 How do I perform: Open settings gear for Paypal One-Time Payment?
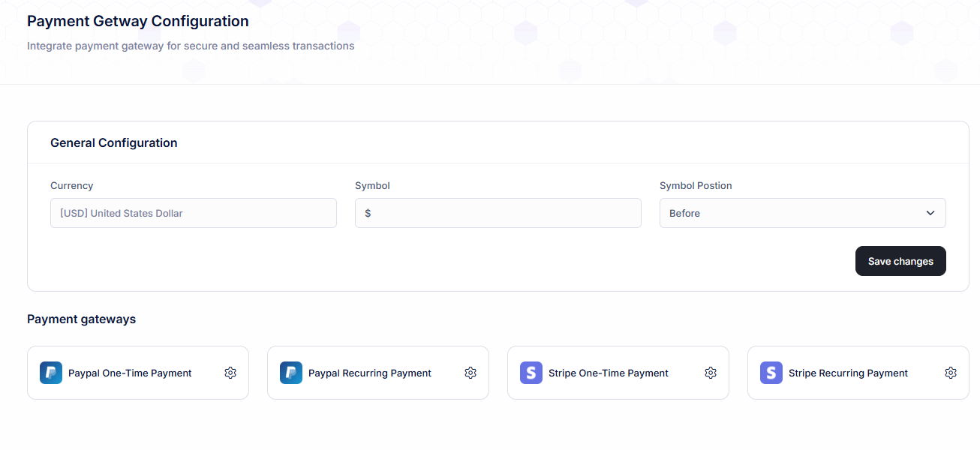coord(230,373)
